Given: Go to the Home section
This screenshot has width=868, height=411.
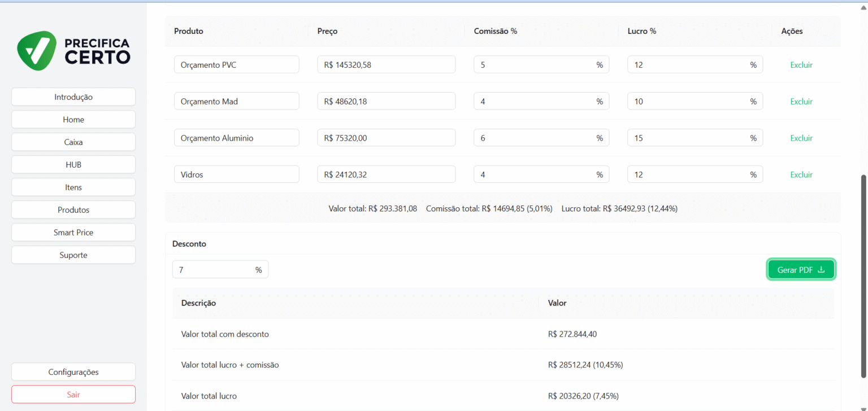Looking at the screenshot, I should click(x=73, y=119).
